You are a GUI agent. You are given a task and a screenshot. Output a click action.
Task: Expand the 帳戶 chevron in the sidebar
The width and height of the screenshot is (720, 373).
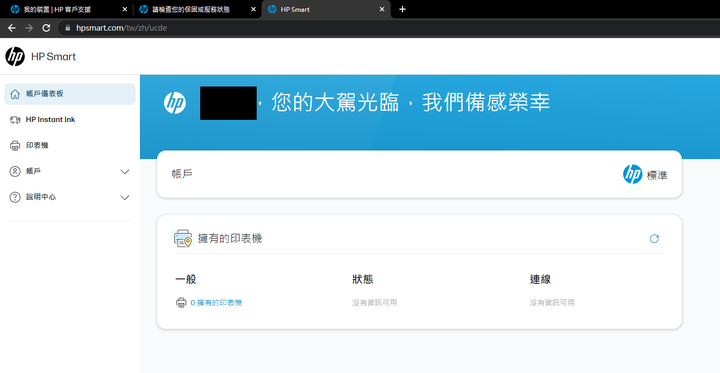pyautogui.click(x=124, y=172)
